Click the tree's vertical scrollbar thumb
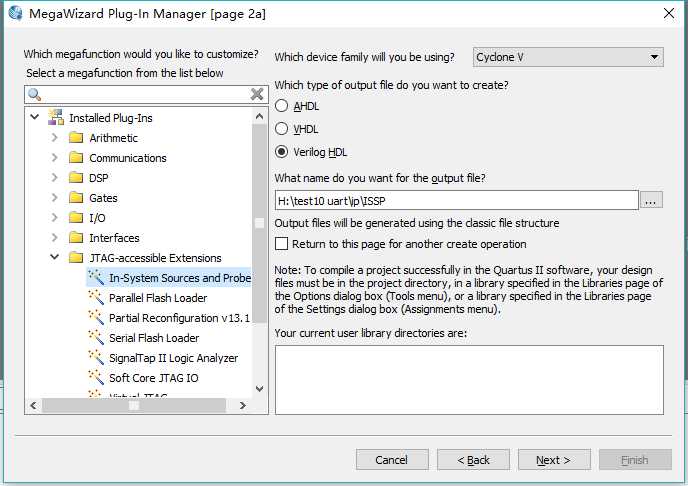Image resolution: width=688 pixels, height=486 pixels. click(259, 224)
